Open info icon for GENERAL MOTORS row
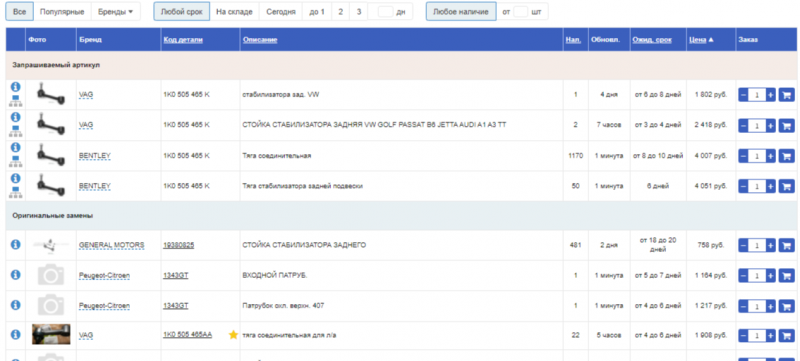The height and width of the screenshot is (361, 800). pyautogui.click(x=16, y=244)
